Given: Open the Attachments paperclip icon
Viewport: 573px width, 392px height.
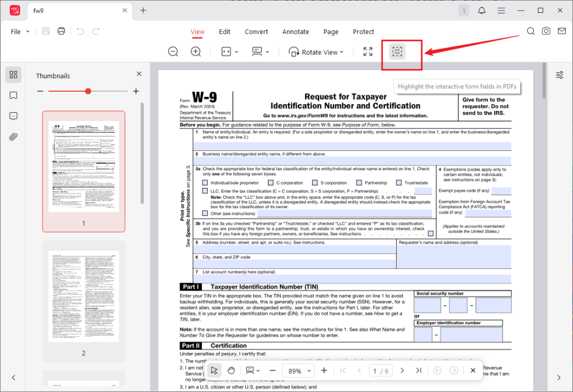Looking at the screenshot, I should point(13,137).
